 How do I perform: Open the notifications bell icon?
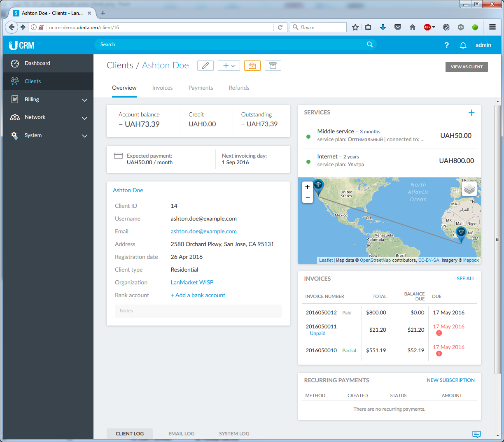[463, 45]
